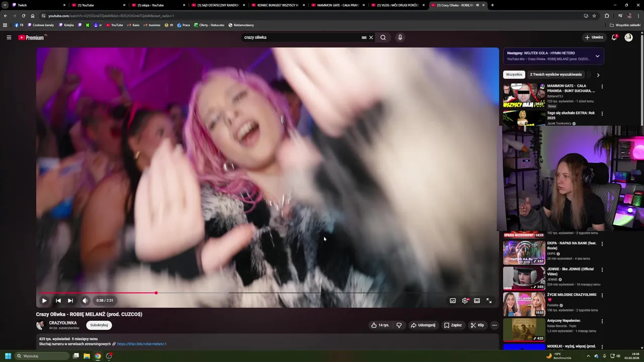Viewport: 644px width, 362px height.
Task: Open options for MAMMON GATE video
Action: point(602,86)
